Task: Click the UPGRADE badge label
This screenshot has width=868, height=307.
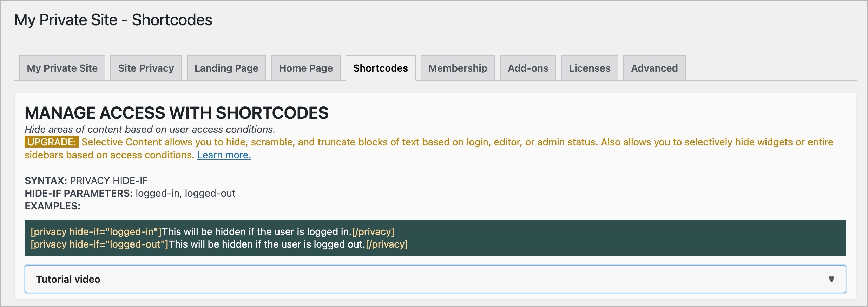Action: point(52,142)
